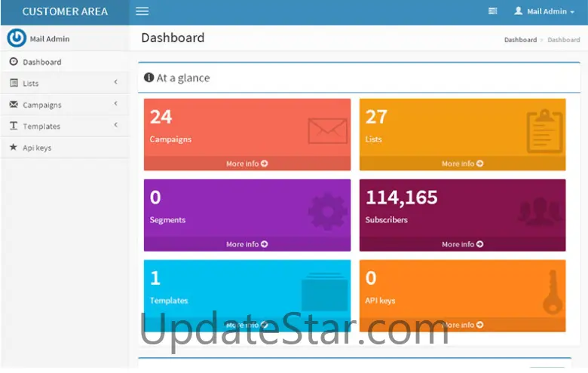Click the info icon beside At a glance

pos(149,77)
